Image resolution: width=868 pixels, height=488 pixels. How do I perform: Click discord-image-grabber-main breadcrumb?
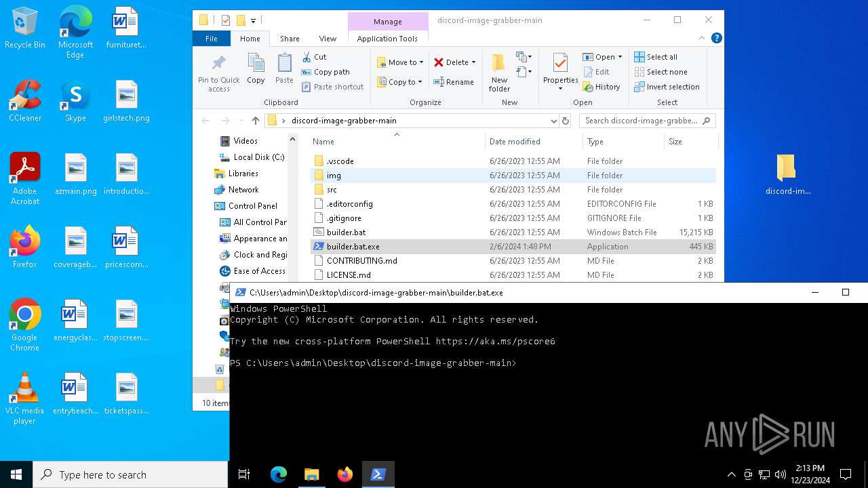click(x=344, y=121)
